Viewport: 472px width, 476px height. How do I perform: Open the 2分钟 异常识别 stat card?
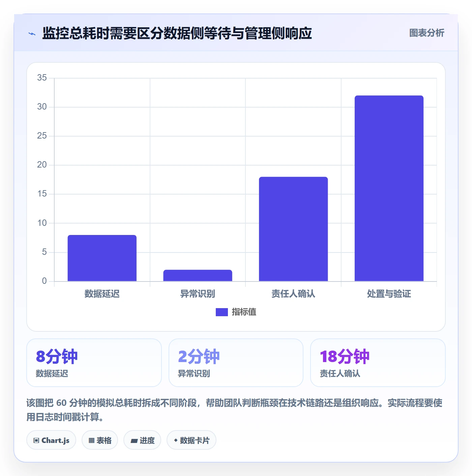point(236,363)
